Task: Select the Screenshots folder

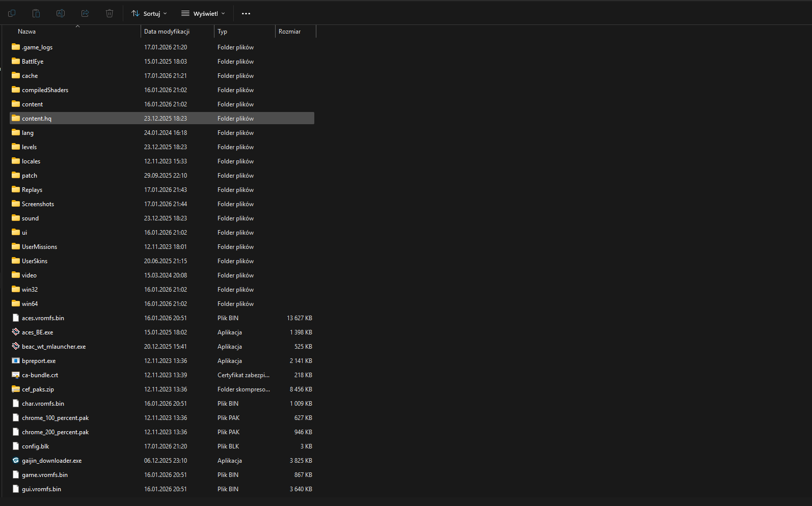Action: [38, 204]
